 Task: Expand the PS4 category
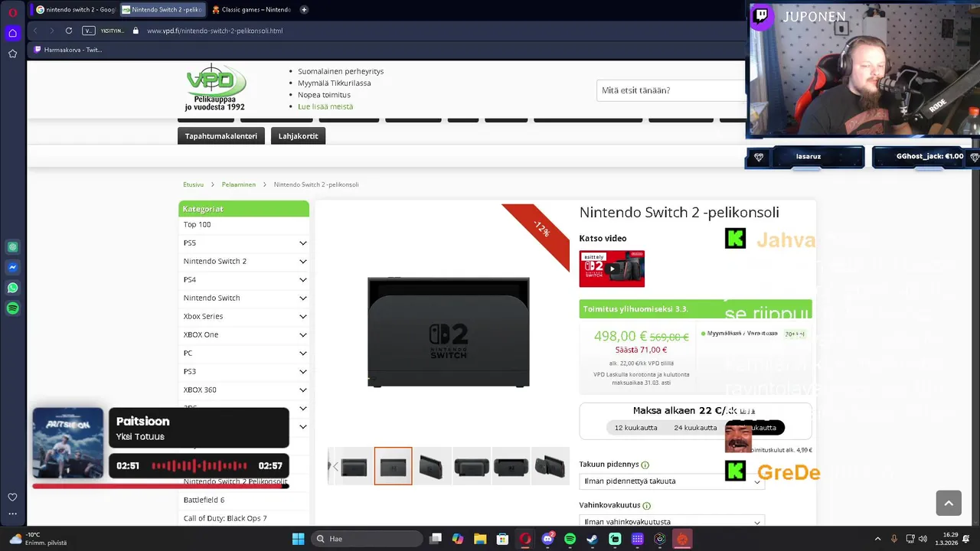(303, 279)
